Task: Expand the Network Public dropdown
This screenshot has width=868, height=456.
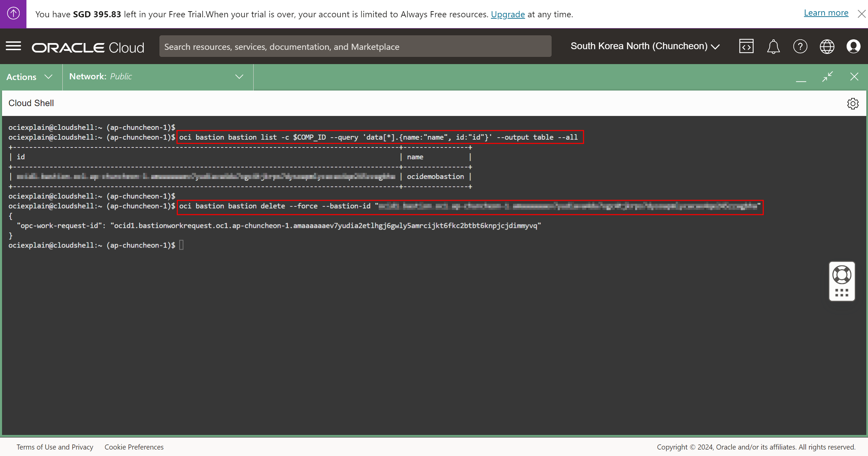Action: coord(157,77)
